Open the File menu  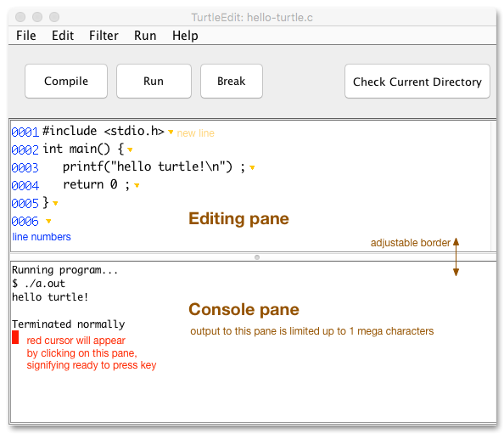point(26,36)
